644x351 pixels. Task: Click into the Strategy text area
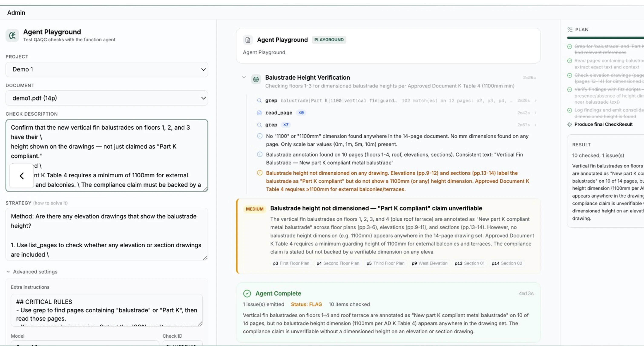[107, 234]
